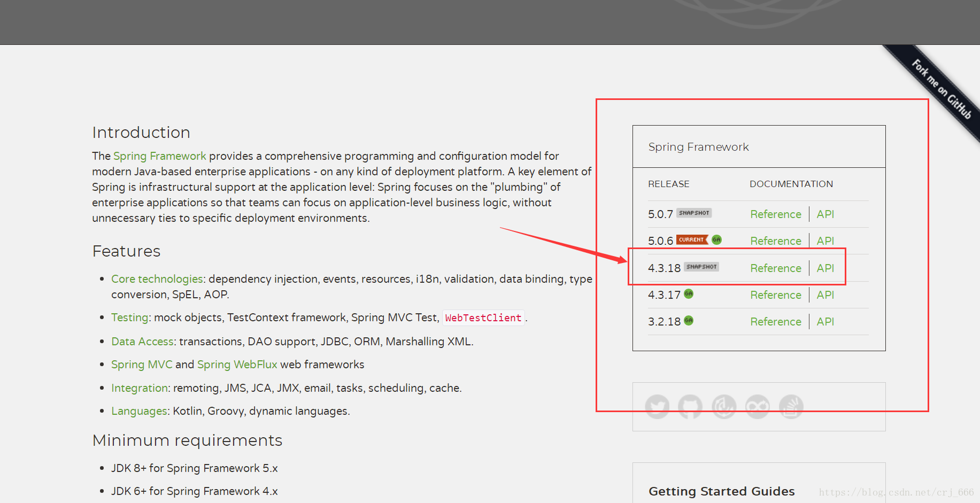
Task: Open the API docs for 4.3.17
Action: click(x=825, y=295)
